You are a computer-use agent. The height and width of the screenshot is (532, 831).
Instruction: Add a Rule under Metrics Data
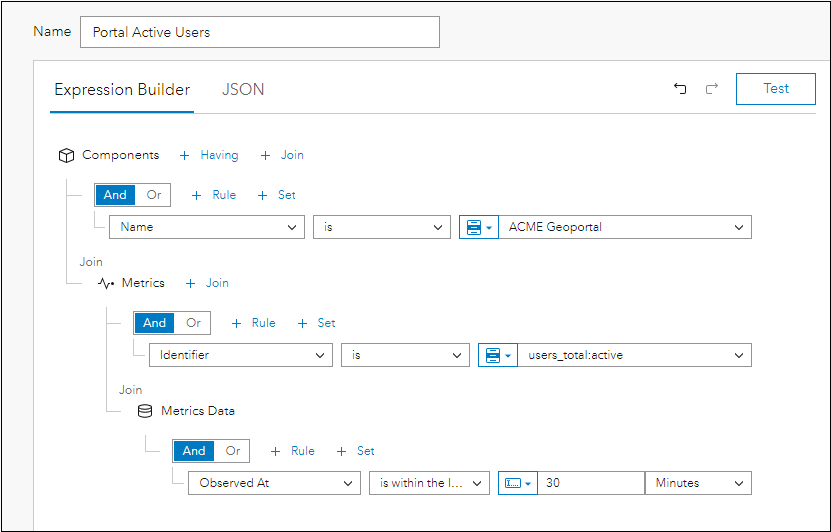pyautogui.click(x=292, y=451)
